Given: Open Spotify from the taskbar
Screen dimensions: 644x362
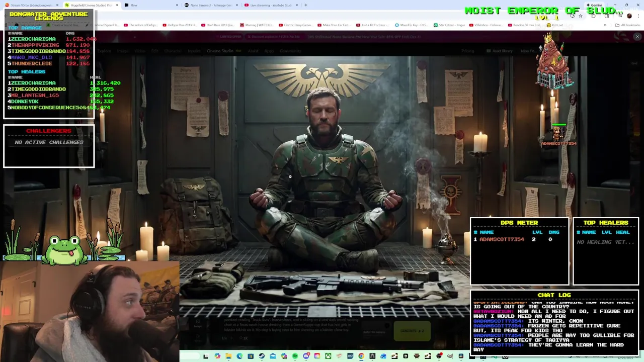Looking at the screenshot, I should (x=295, y=356).
